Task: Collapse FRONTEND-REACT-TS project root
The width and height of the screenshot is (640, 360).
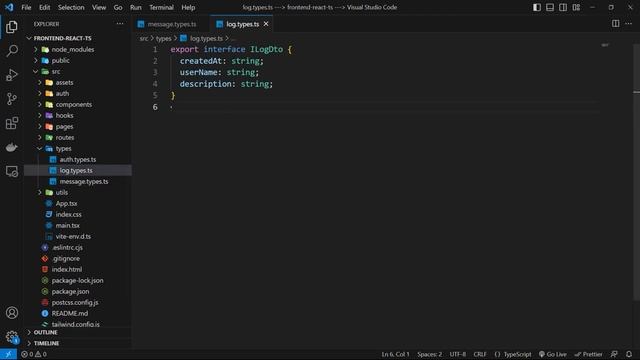Action: coord(62,38)
